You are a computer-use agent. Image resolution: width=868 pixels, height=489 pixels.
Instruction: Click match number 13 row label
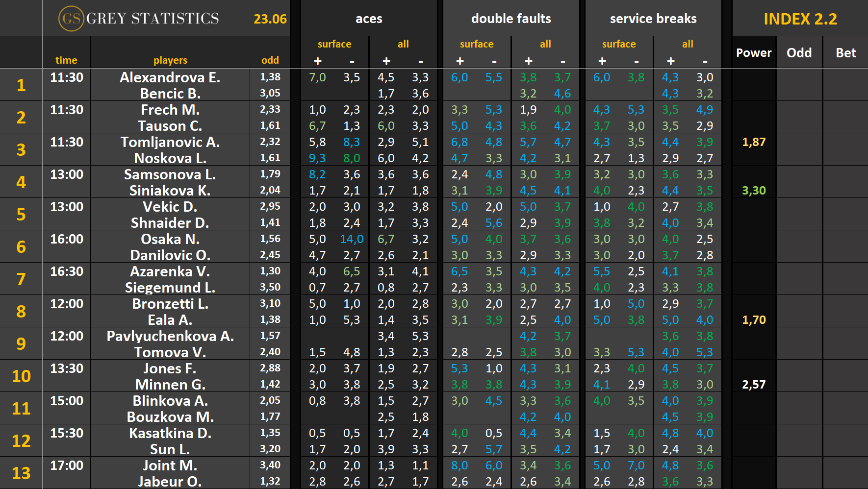click(21, 473)
